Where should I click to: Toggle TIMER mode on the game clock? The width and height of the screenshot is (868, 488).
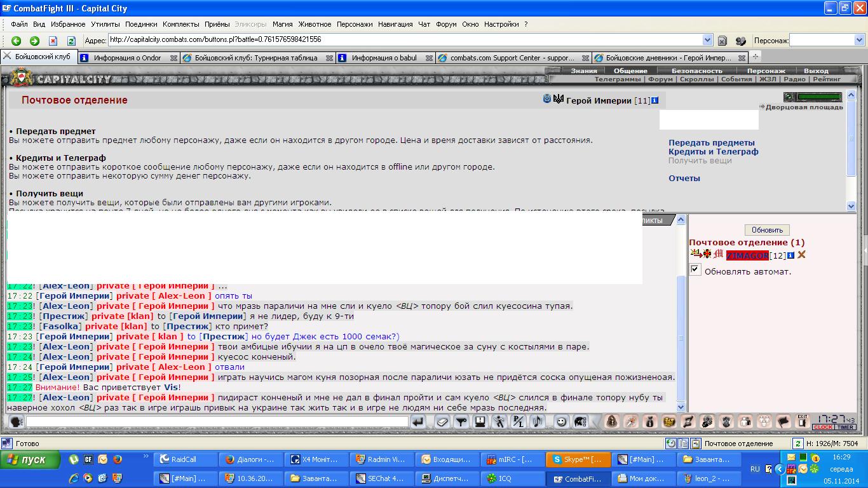[x=845, y=428]
